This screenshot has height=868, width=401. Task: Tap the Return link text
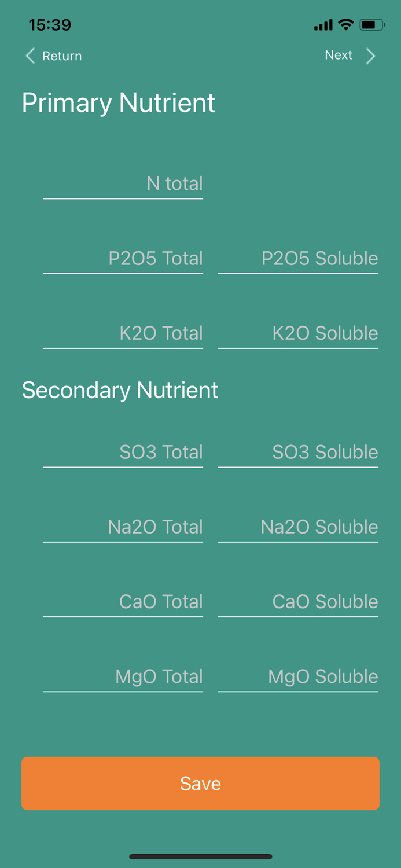(62, 56)
